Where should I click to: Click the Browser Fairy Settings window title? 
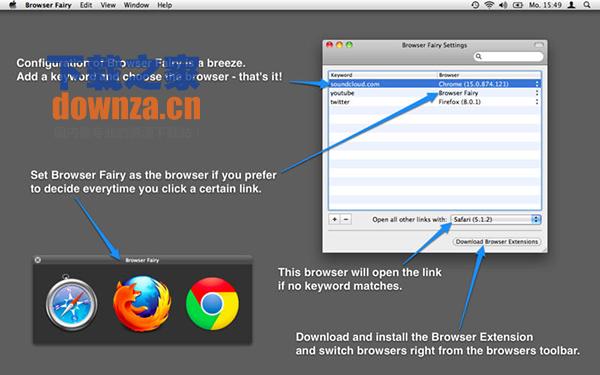tap(434, 45)
